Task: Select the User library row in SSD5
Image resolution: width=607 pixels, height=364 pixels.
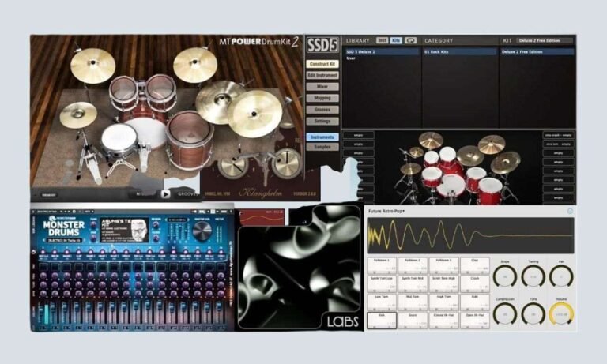Action: tap(381, 58)
